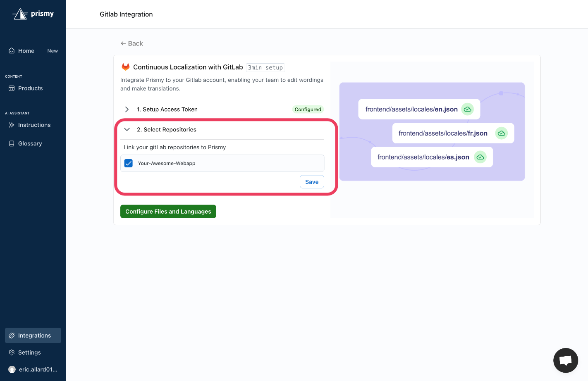Open Home from the sidebar
This screenshot has height=381, width=588.
point(11,50)
